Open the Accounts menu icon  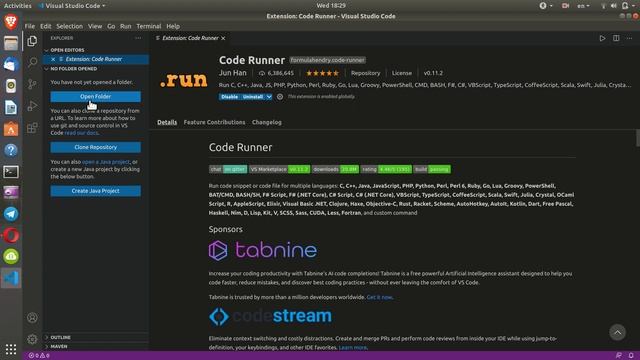click(x=32, y=318)
